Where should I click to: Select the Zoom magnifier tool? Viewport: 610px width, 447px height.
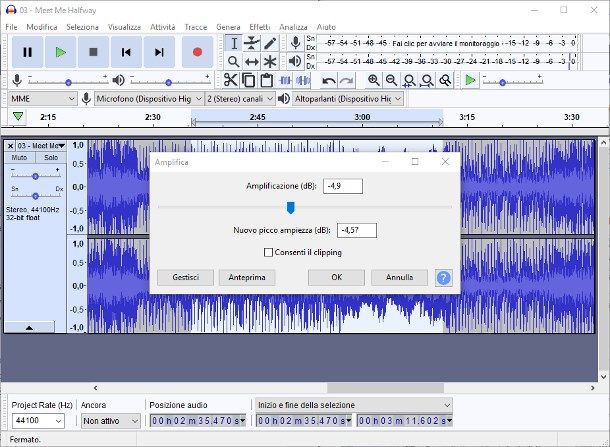click(234, 61)
